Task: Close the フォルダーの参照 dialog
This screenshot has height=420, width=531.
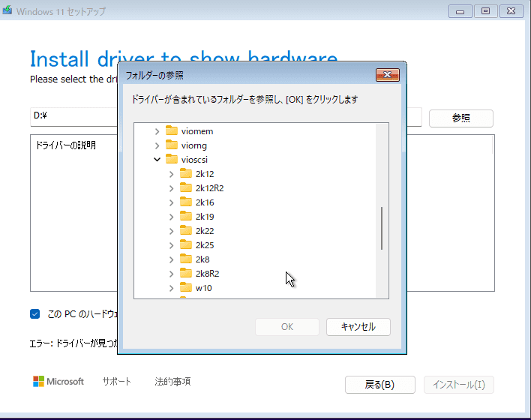Action: [x=388, y=75]
